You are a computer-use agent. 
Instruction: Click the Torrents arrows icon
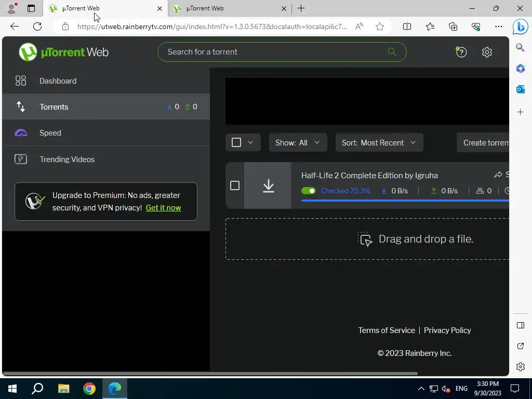tap(21, 107)
